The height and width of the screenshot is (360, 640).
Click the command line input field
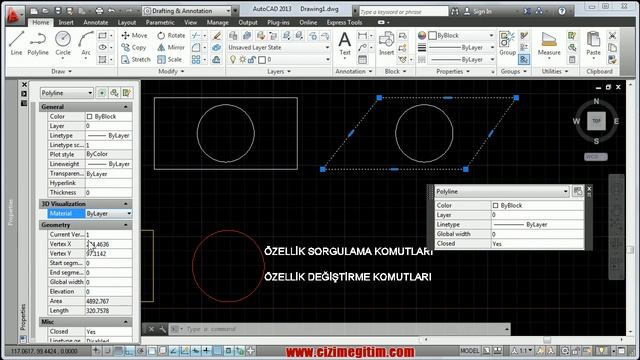(343, 329)
